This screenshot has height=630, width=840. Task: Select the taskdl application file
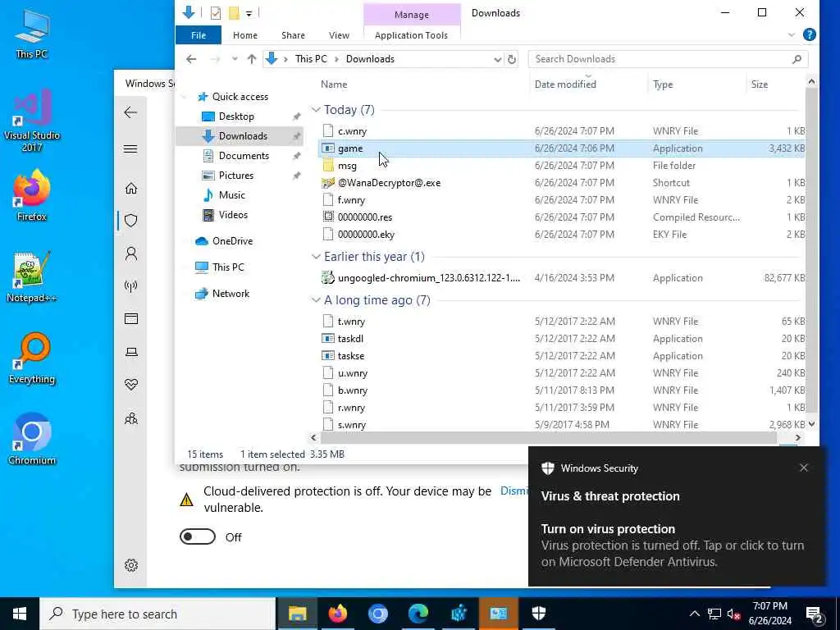350,339
